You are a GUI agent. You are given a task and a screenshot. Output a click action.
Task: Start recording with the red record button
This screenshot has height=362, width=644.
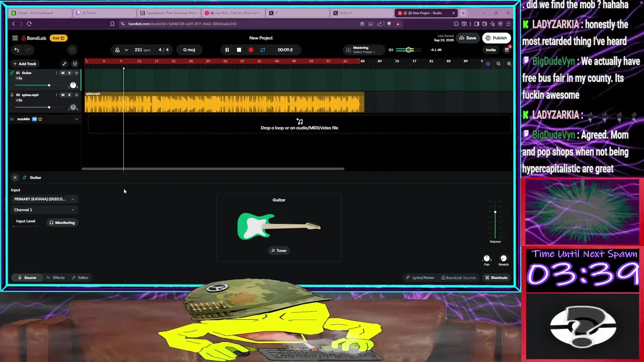pos(251,50)
